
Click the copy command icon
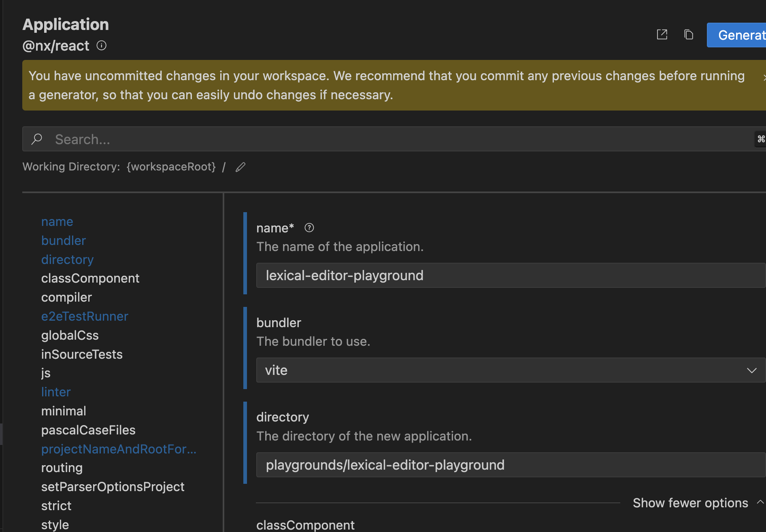(x=688, y=35)
